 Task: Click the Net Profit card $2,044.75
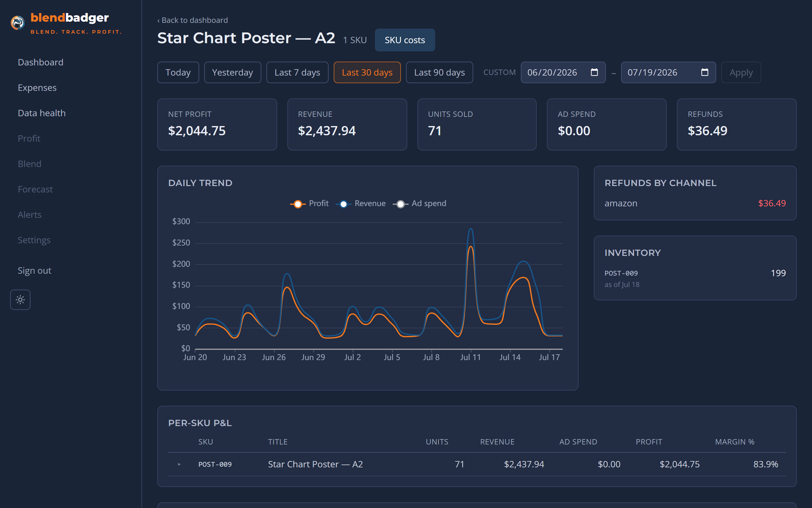(217, 124)
